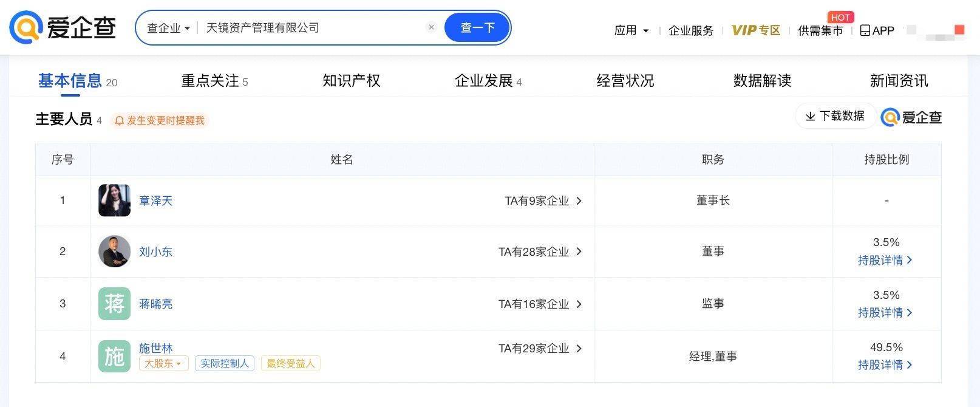980x407 pixels.
Task: Expand the 大股东 tag dropdown
Action: point(164,363)
